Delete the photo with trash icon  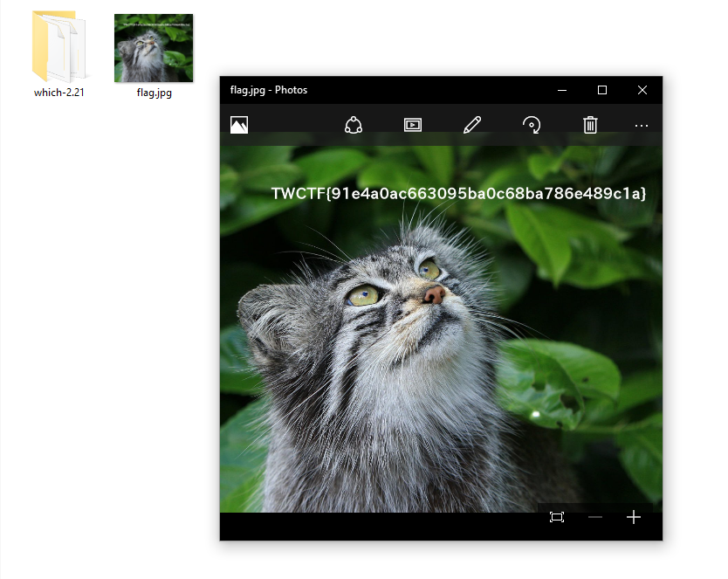pyautogui.click(x=590, y=125)
